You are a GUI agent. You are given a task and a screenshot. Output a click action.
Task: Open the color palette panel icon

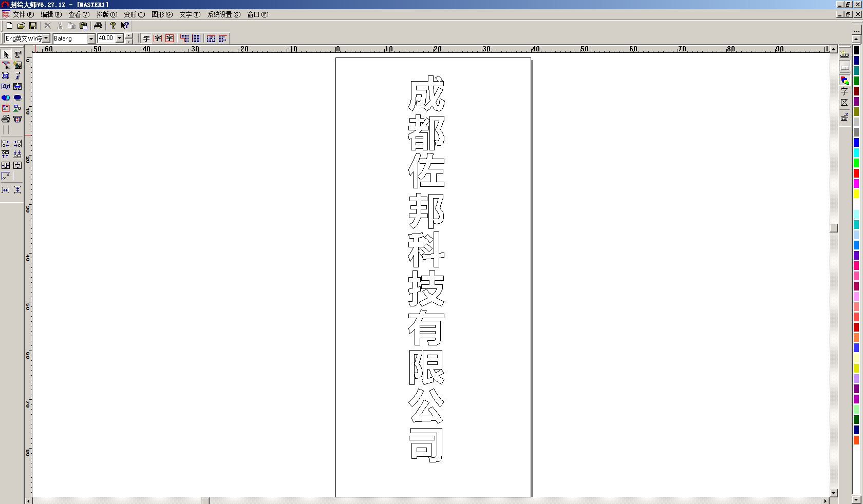(x=845, y=80)
